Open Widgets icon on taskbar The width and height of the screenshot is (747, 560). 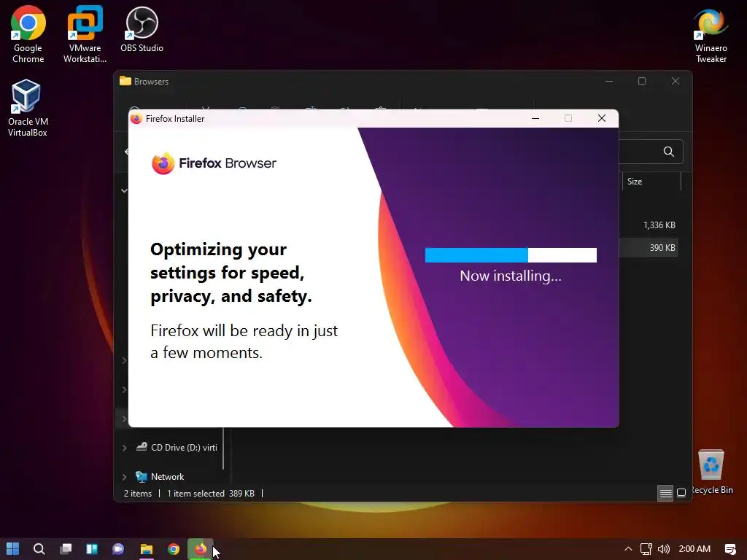(x=92, y=549)
